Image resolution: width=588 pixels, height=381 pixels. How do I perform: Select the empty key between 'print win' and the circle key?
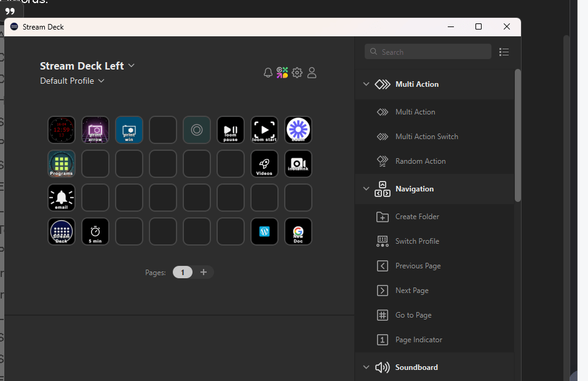click(163, 130)
